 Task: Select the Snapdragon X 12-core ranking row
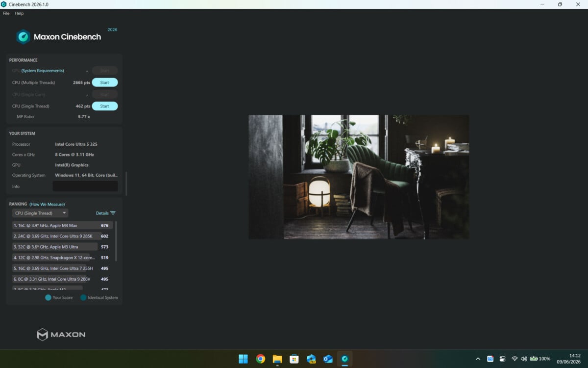[62, 258]
